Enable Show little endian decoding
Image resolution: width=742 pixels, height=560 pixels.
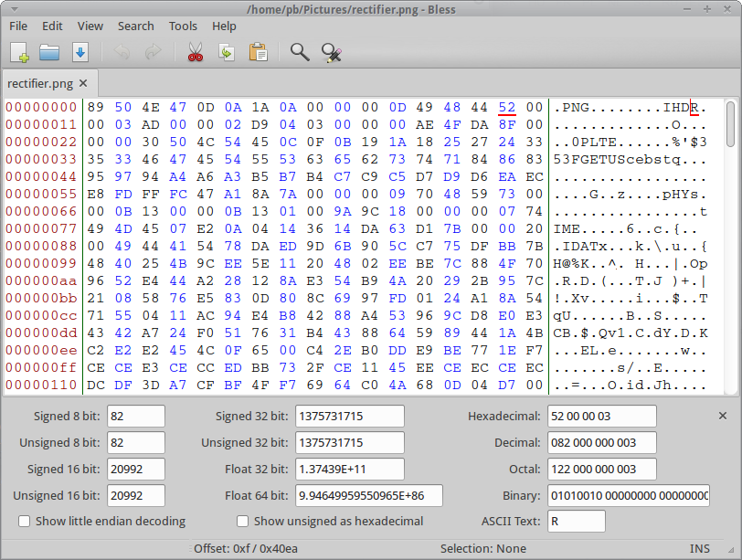25,522
